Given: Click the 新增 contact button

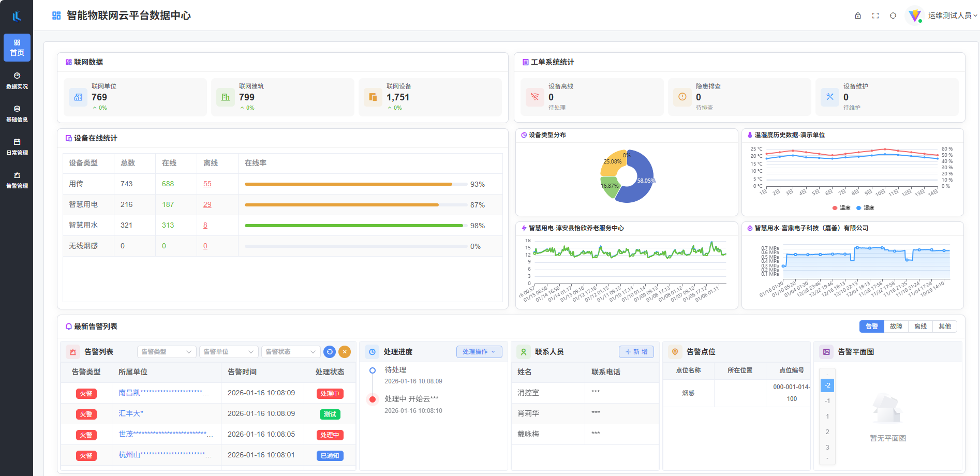Looking at the screenshot, I should [636, 352].
